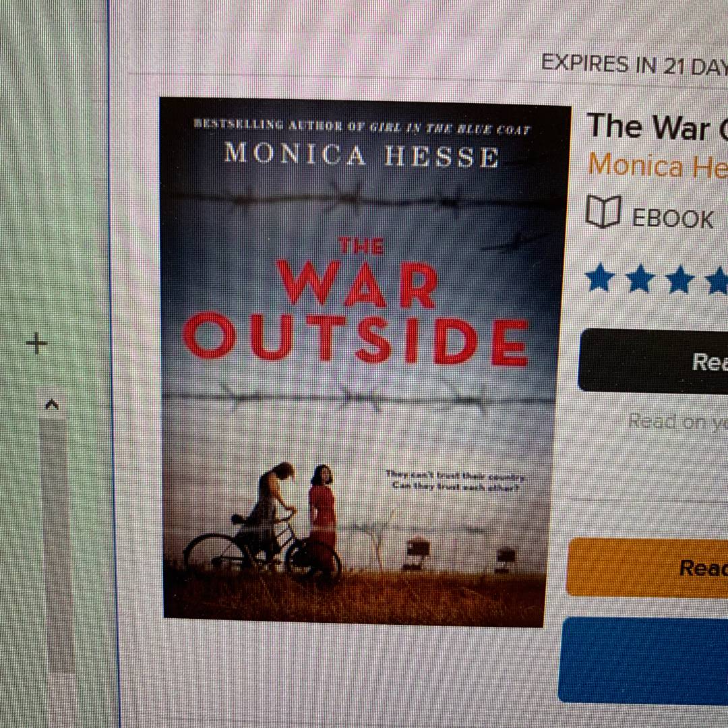Select the fourth blue rating star

717,280
